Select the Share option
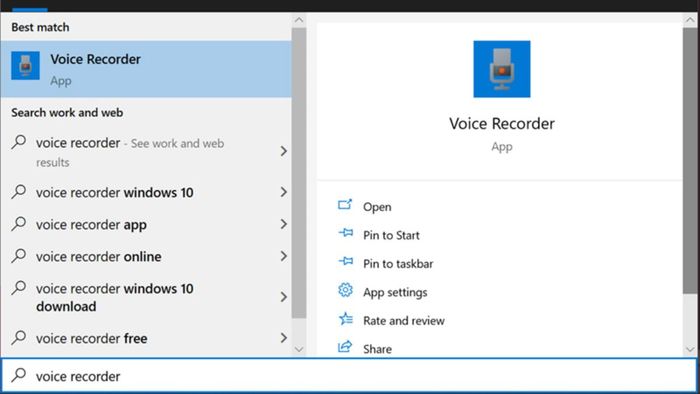 coord(377,349)
